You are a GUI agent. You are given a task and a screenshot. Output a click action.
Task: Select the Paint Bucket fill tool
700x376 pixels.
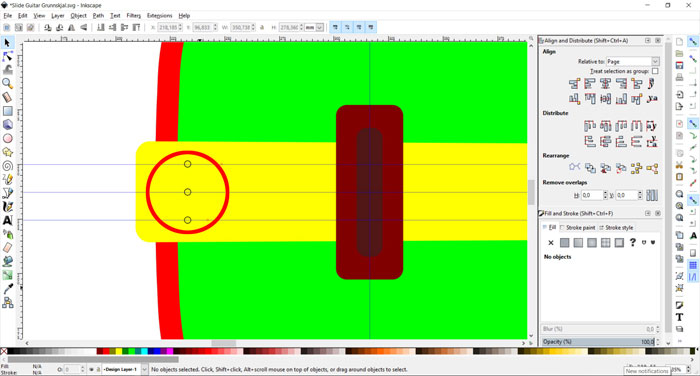(7, 262)
